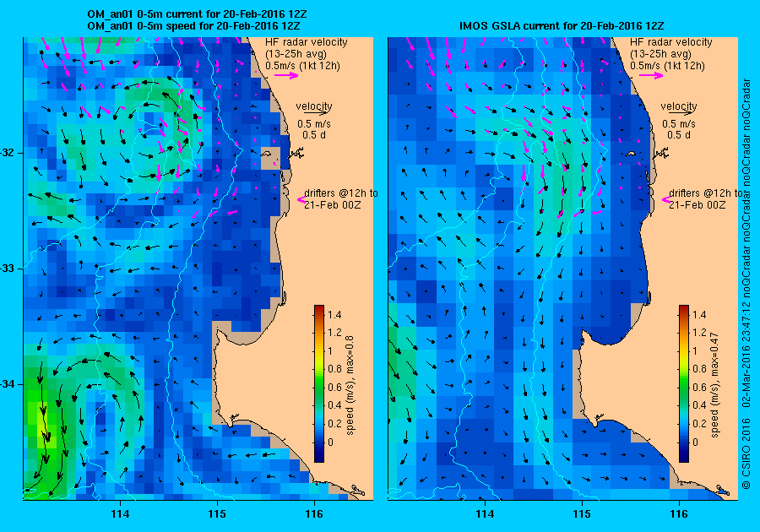This screenshot has width=760, height=532.
Task: Click '(13-25h avg)' text in left map
Action: (x=296, y=54)
